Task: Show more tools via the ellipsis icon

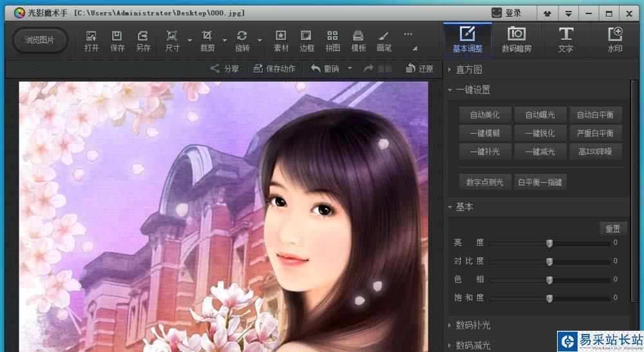Action: point(408,34)
